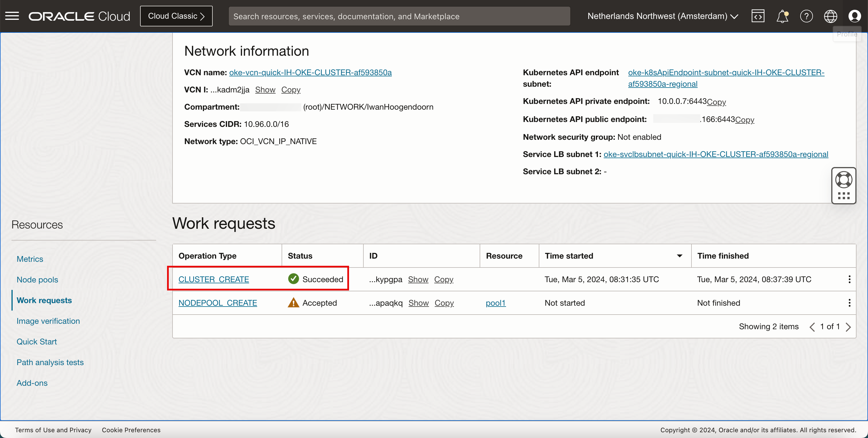Open Cloud Shell developer tools icon
868x438 pixels.
point(758,16)
